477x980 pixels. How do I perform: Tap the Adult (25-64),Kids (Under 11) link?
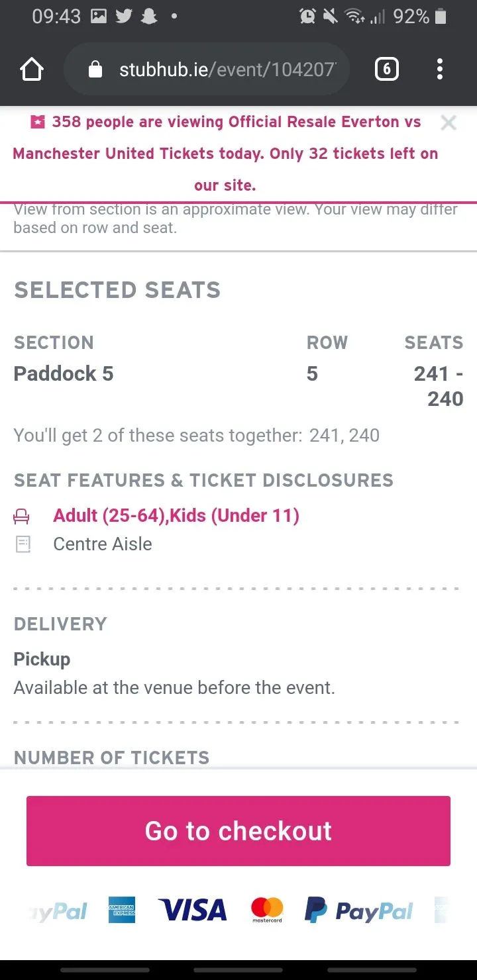tap(176, 515)
